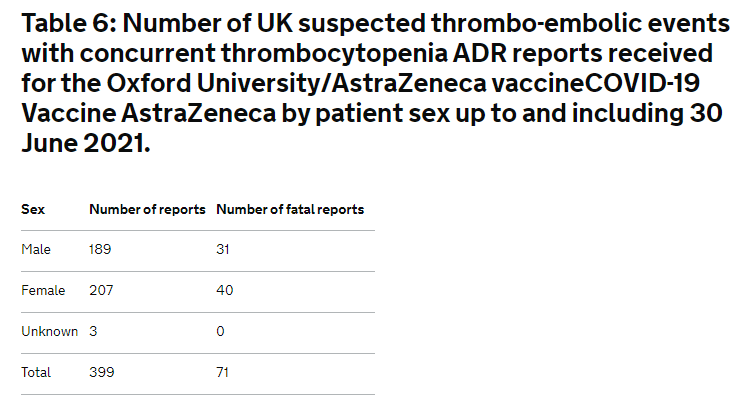Click the Total fatal reports value 71

(222, 373)
